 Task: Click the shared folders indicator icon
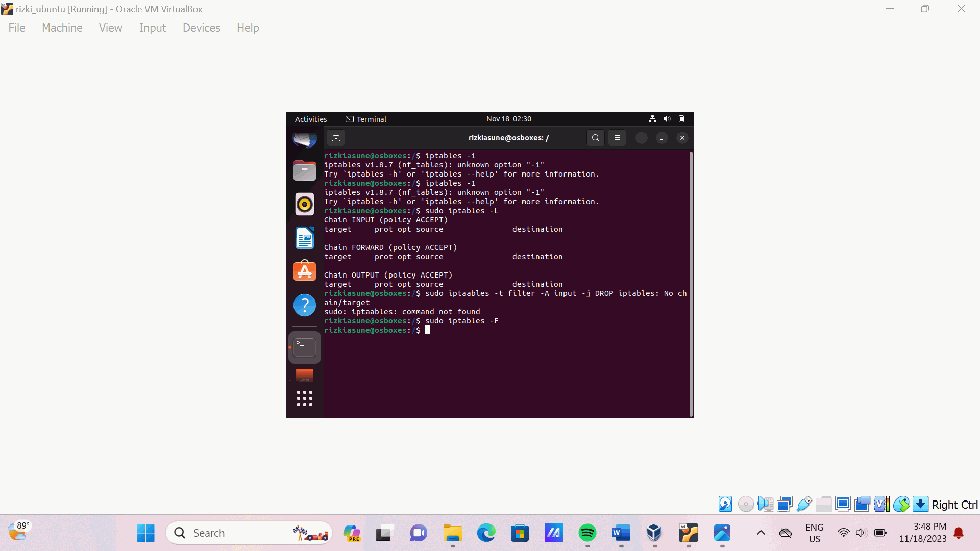click(823, 504)
